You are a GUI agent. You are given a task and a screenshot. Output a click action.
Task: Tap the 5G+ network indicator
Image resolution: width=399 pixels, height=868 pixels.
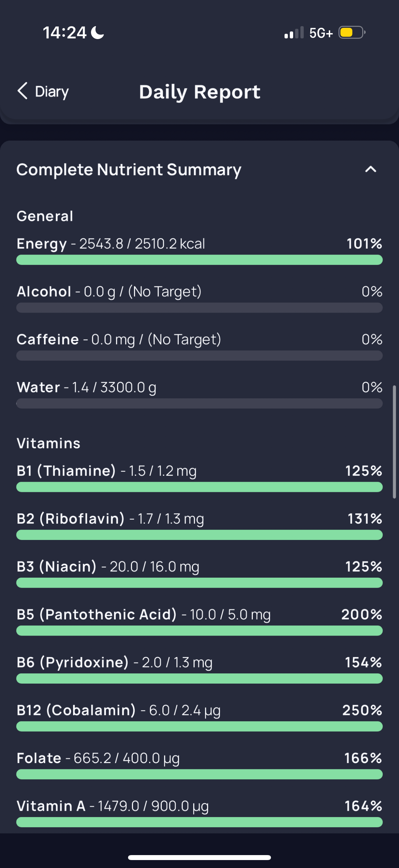coord(321,33)
